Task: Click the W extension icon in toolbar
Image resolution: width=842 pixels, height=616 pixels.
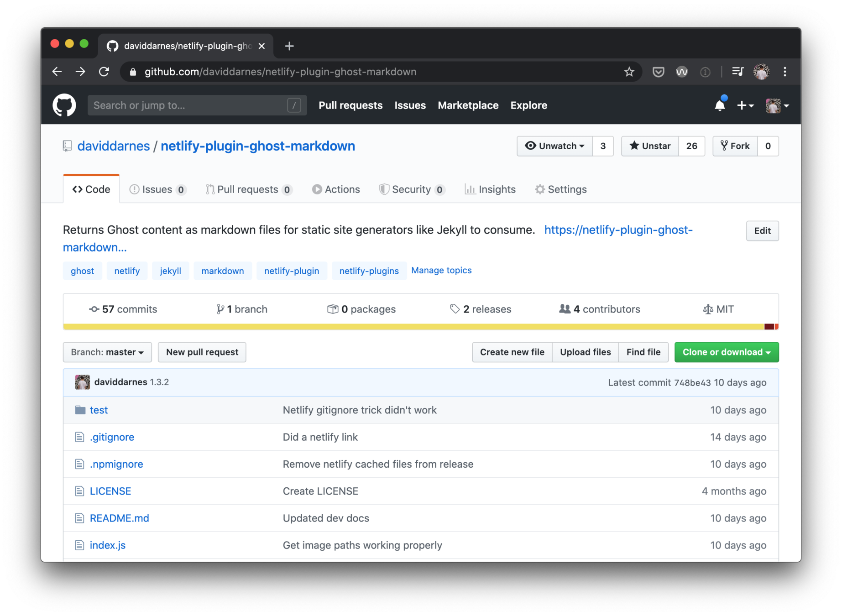Action: click(x=682, y=72)
